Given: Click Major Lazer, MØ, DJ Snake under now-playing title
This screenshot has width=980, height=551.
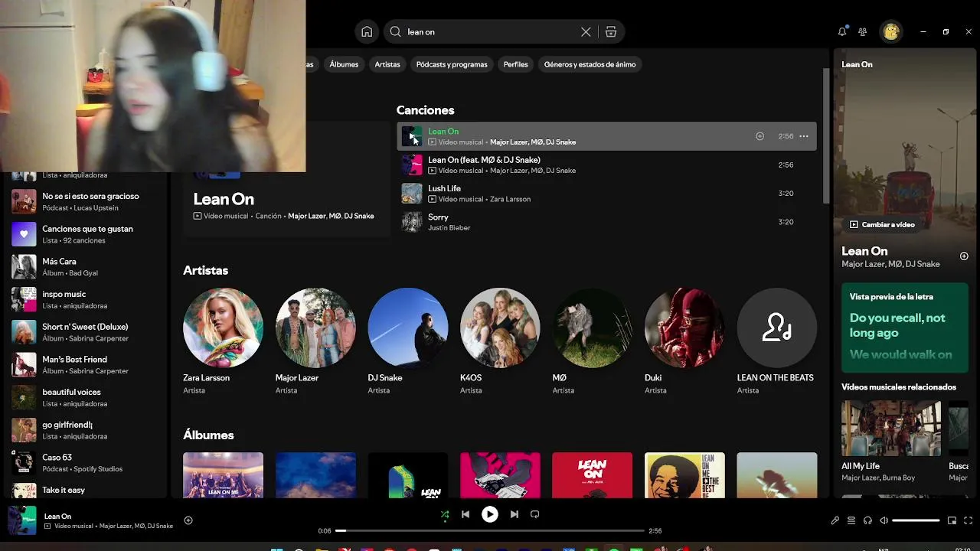Looking at the screenshot, I should [890, 264].
